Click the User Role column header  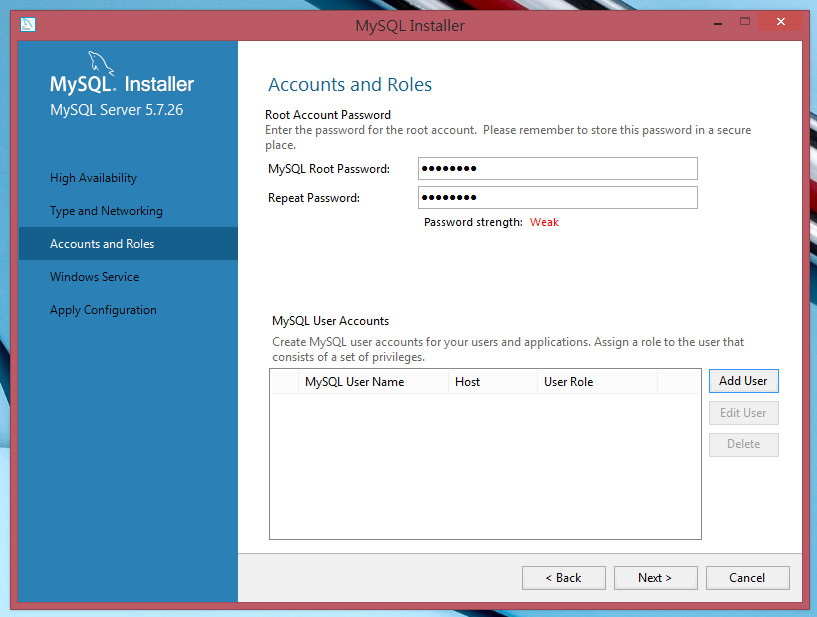[597, 381]
